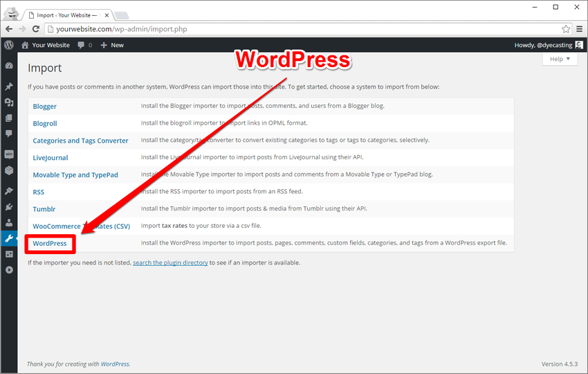Open a new browser tab

point(122,15)
